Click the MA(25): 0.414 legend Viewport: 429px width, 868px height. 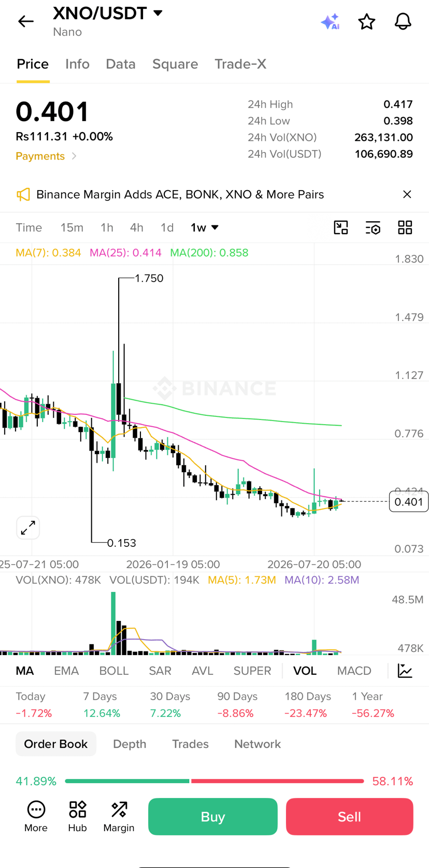[x=125, y=253]
